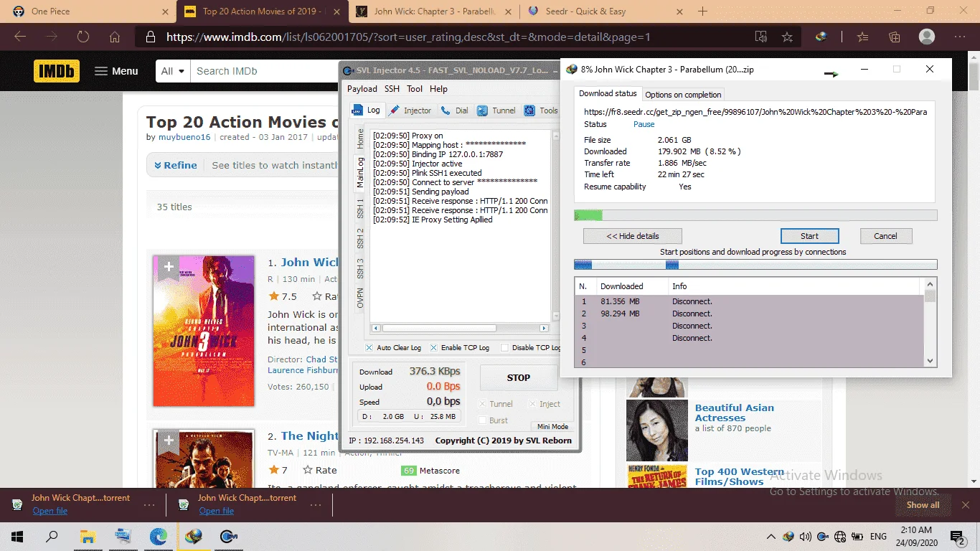This screenshot has height=551, width=980.
Task: Toggle the Burst checkbox
Action: tap(483, 420)
